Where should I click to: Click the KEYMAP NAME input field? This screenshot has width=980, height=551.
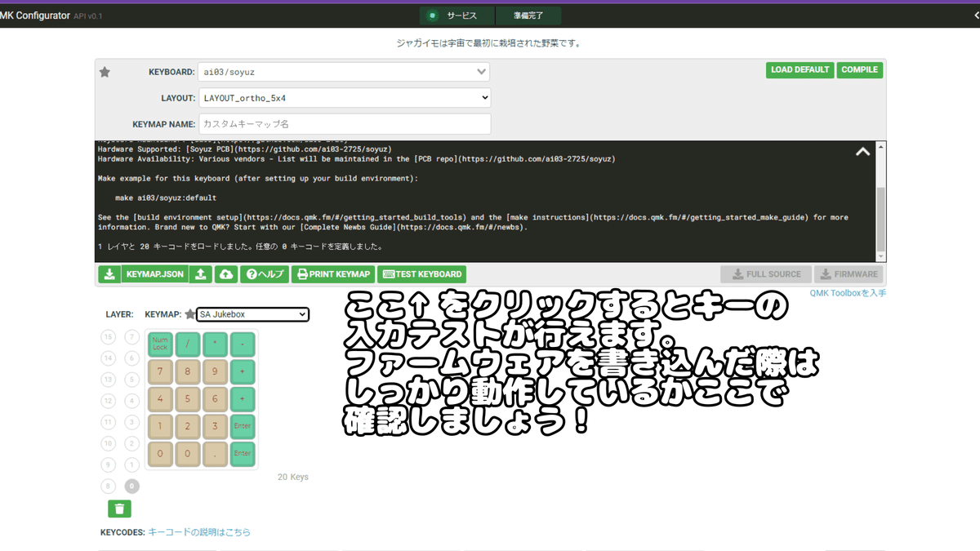pyautogui.click(x=345, y=124)
